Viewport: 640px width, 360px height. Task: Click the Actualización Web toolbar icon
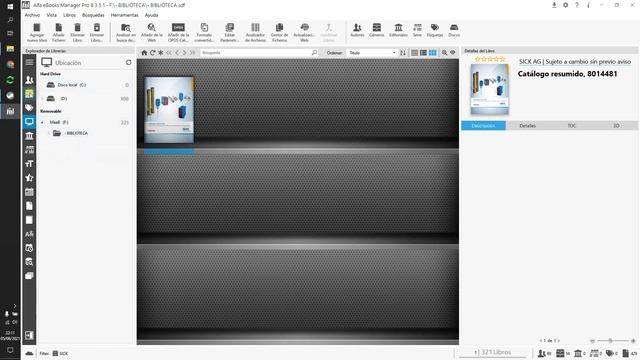[x=304, y=32]
